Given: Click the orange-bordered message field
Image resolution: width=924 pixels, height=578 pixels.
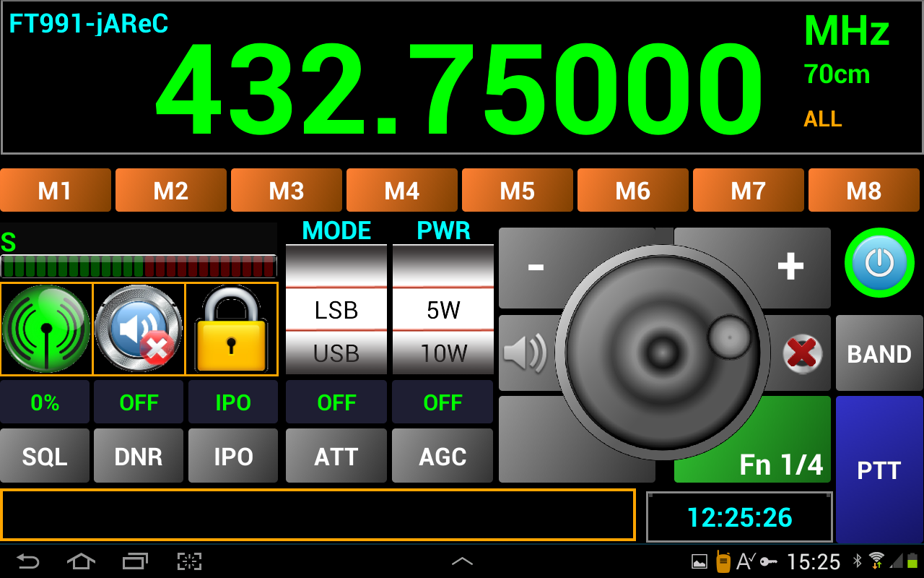Looking at the screenshot, I should (x=318, y=515).
